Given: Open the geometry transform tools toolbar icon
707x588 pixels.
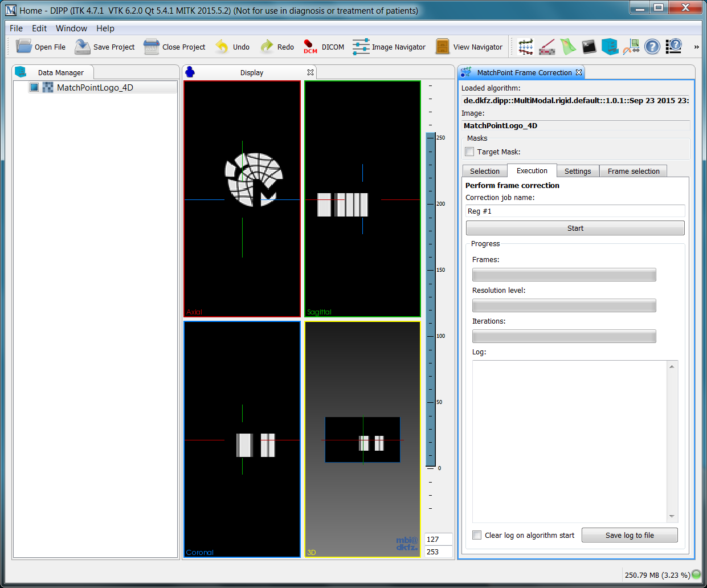Looking at the screenshot, I should [x=631, y=47].
